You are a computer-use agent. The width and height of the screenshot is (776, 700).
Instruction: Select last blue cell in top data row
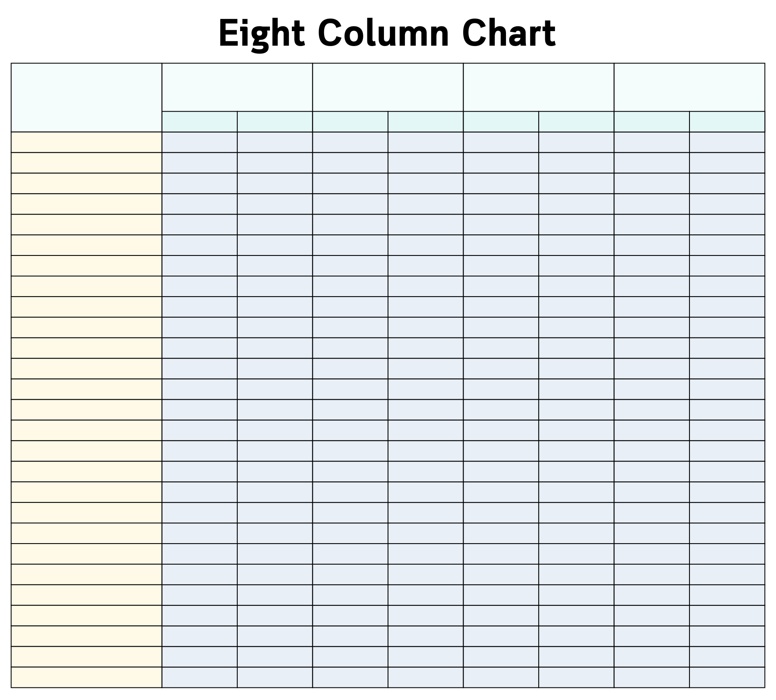click(727, 142)
